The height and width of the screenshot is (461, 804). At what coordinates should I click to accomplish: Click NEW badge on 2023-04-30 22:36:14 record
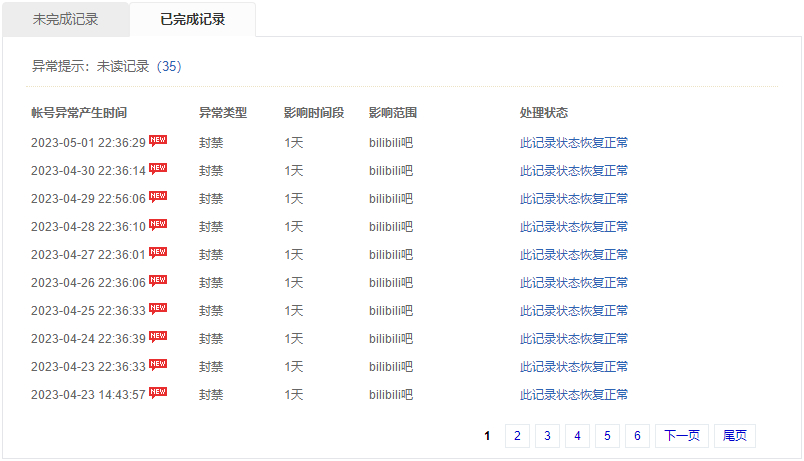[x=158, y=169]
